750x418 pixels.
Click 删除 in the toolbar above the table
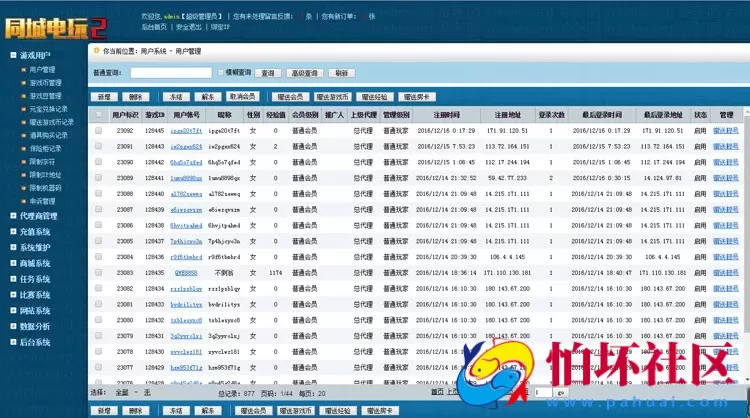tap(136, 97)
